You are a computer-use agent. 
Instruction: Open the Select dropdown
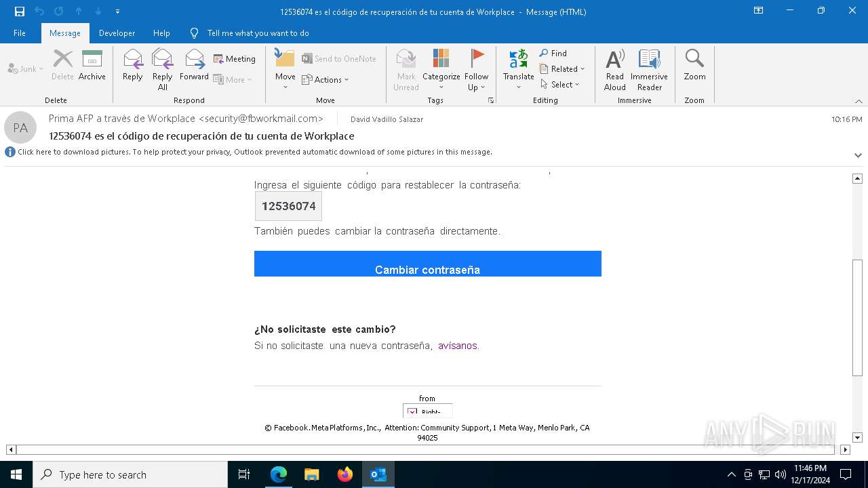(560, 84)
